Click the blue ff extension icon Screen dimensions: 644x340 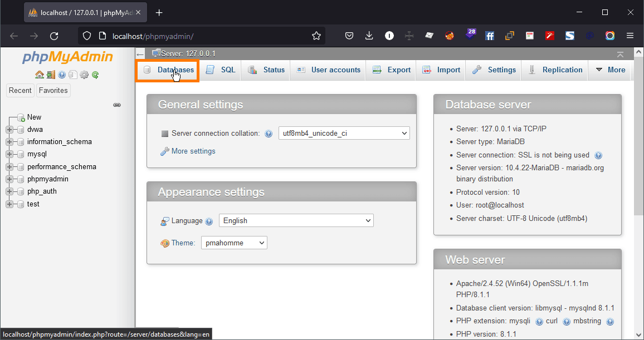pyautogui.click(x=490, y=36)
